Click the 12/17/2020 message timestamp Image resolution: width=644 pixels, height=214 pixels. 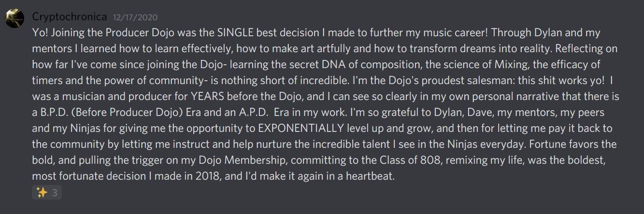tap(135, 17)
